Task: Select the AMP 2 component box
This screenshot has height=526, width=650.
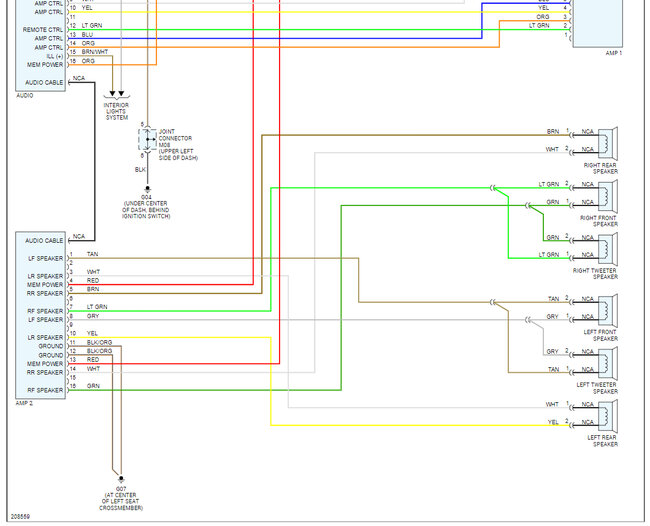Action: (41, 315)
